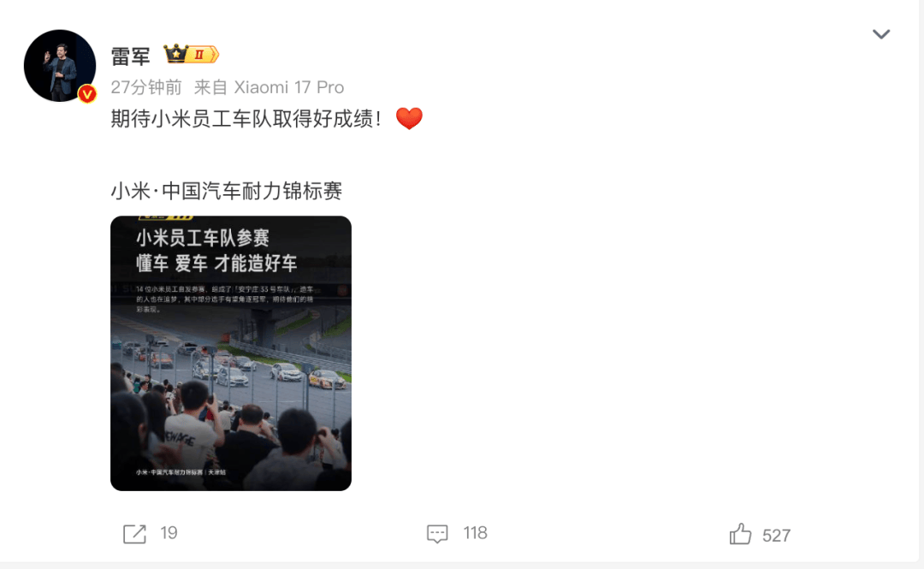Click the 27分钟前 timestamp

[x=146, y=87]
